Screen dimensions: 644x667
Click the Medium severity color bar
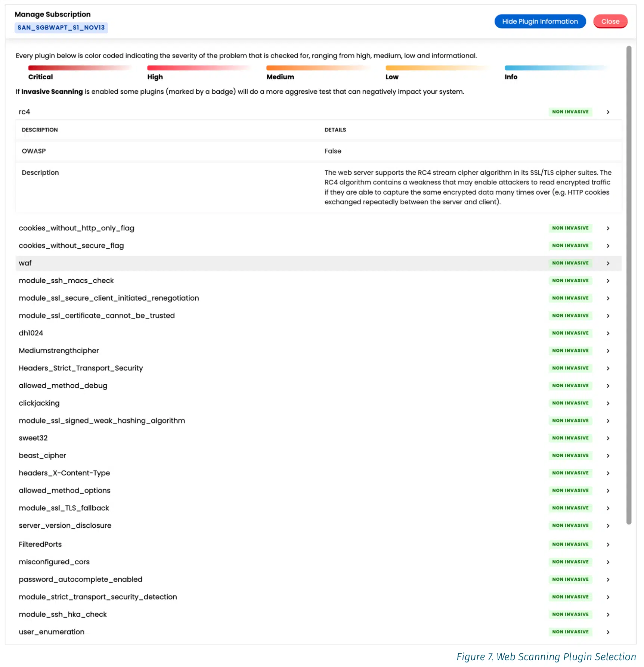pyautogui.click(x=318, y=68)
